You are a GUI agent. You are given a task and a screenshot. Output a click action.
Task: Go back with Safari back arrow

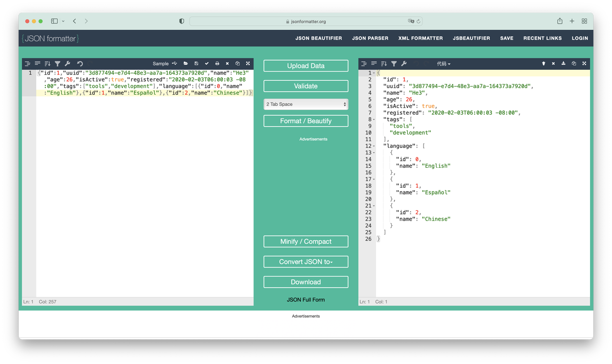coord(75,21)
